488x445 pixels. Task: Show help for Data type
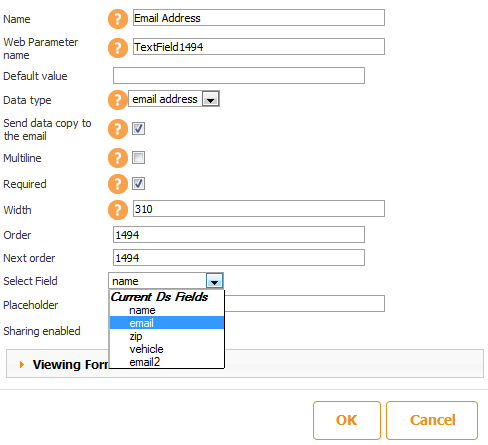click(118, 100)
